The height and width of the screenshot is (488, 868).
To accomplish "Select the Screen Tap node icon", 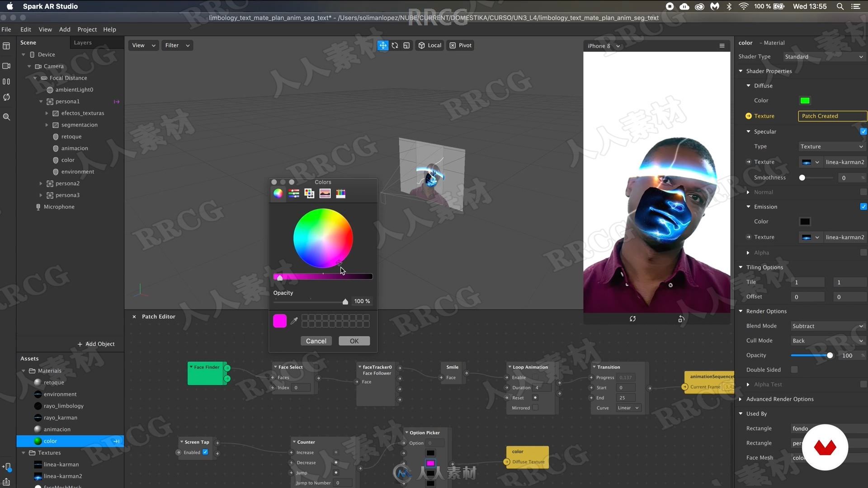I will tap(182, 442).
